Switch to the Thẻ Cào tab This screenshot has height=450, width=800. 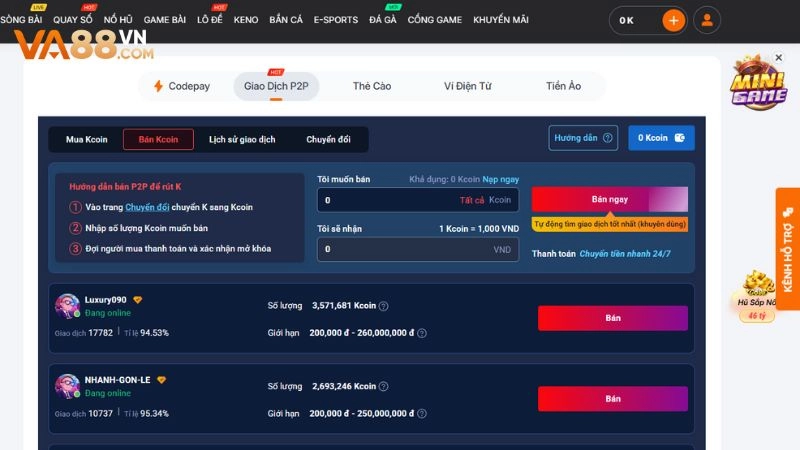pos(372,86)
